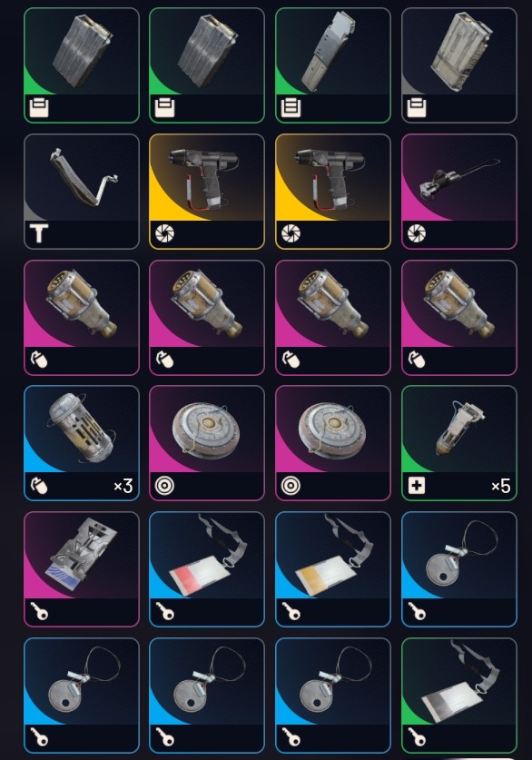Select the pink-bordered gadget with aperture icon

coord(458,192)
